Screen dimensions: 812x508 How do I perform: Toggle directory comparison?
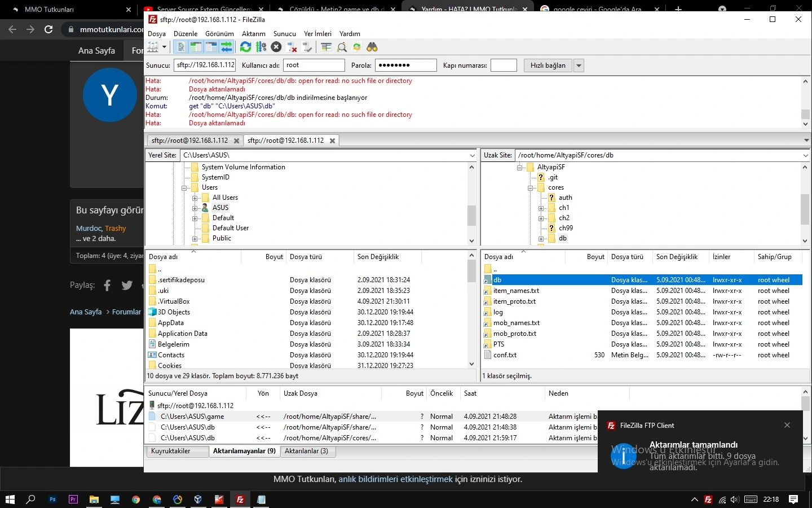(341, 47)
